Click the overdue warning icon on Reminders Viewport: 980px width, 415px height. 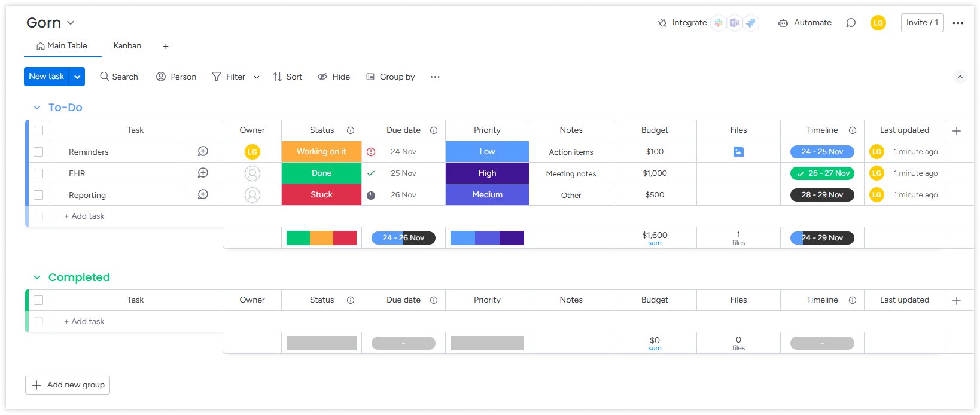pyautogui.click(x=371, y=152)
